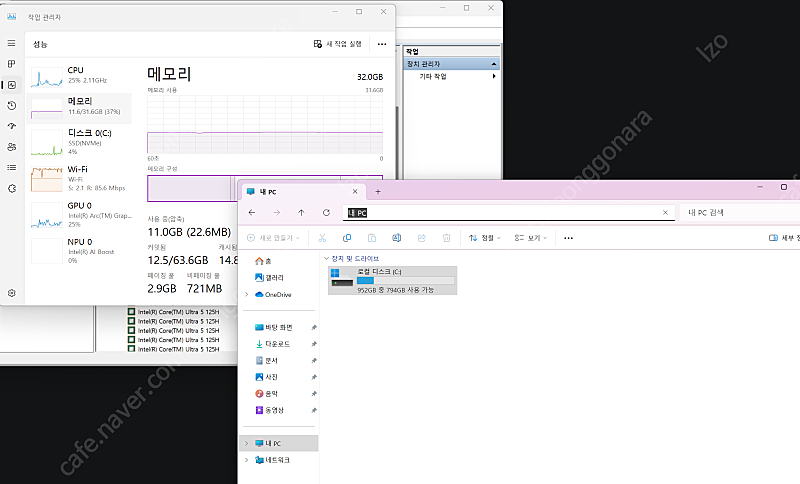800x484 pixels.
Task: Click the Rename icon in Explorer toolbar
Action: click(396, 238)
